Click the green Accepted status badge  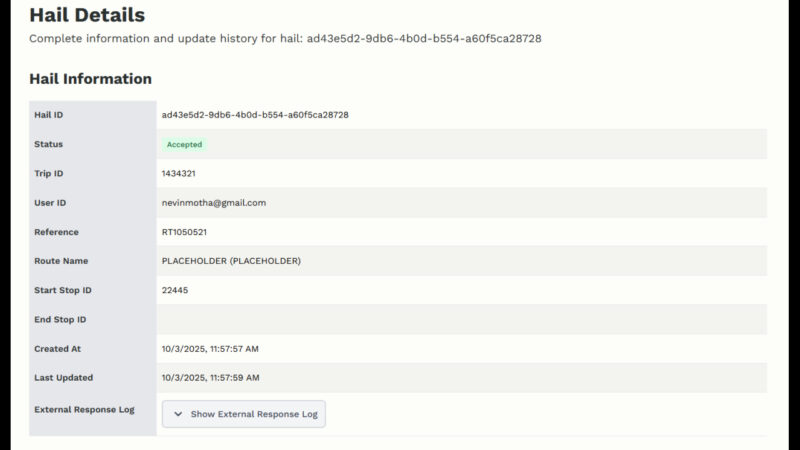click(x=184, y=144)
